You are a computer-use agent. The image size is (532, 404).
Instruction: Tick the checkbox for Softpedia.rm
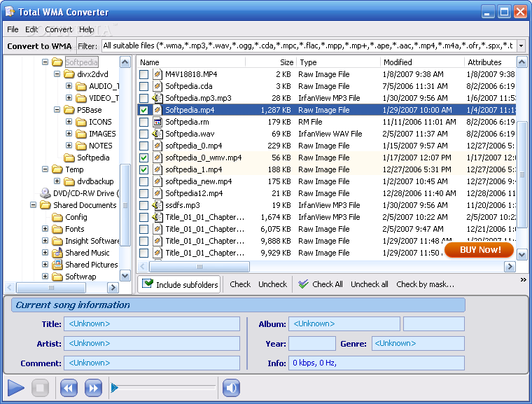pos(144,122)
